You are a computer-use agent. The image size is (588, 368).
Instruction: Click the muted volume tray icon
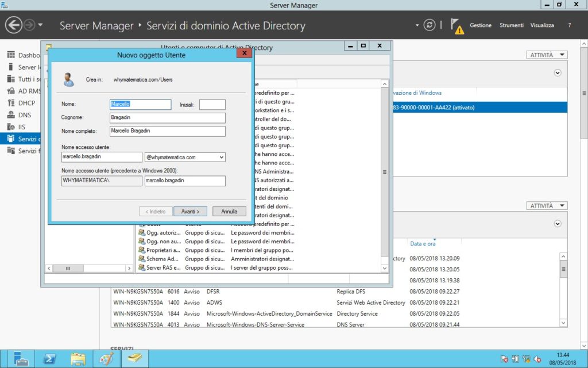(x=537, y=359)
